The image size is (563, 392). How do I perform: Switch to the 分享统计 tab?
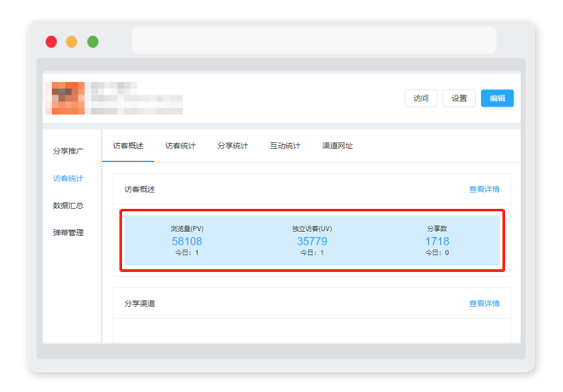[x=233, y=146]
